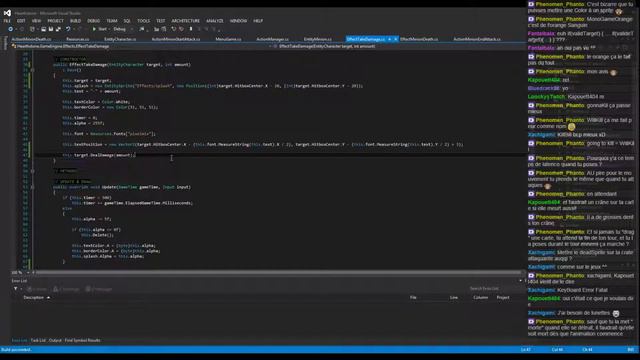Viewport: 640px width, 360px height.
Task: Sort by the Project column header
Action: [503, 298]
